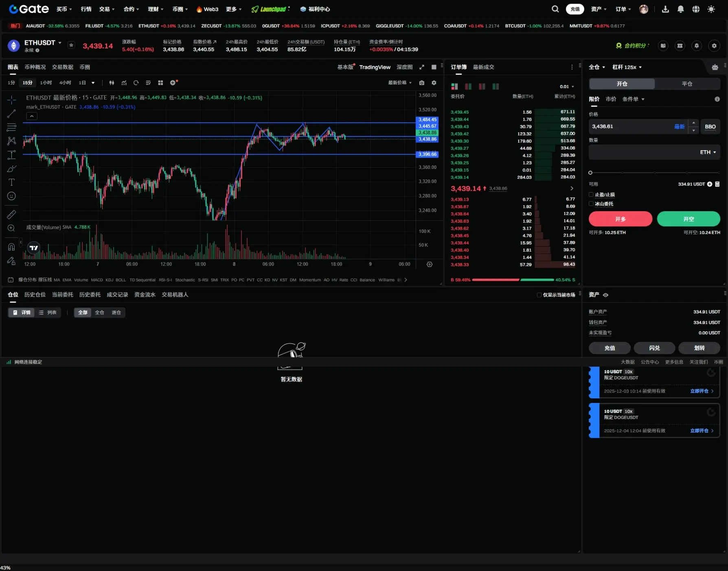Open the chart indicators button

pyautogui.click(x=124, y=83)
